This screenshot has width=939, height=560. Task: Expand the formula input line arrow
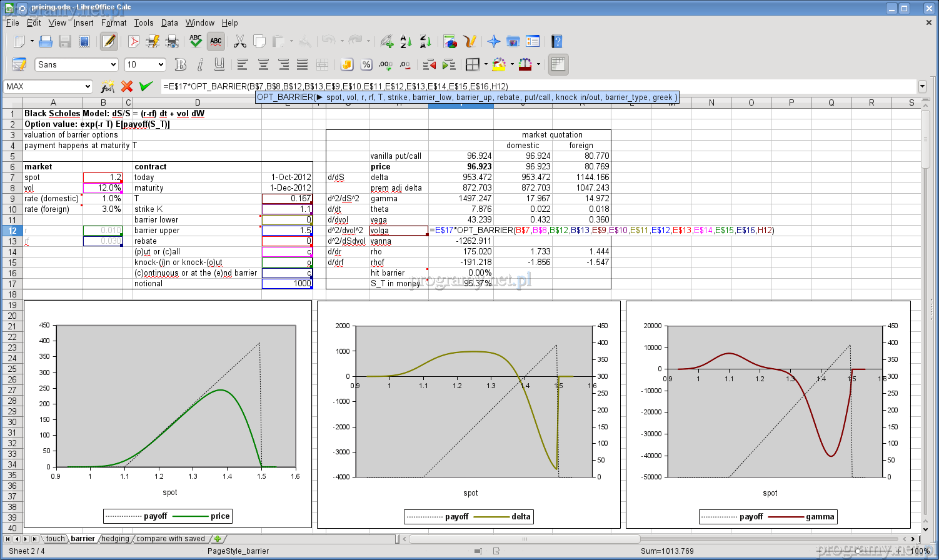point(922,86)
